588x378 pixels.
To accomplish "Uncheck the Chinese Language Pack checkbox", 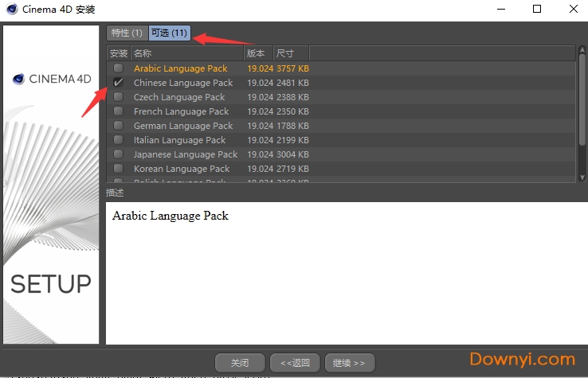I will (x=119, y=83).
